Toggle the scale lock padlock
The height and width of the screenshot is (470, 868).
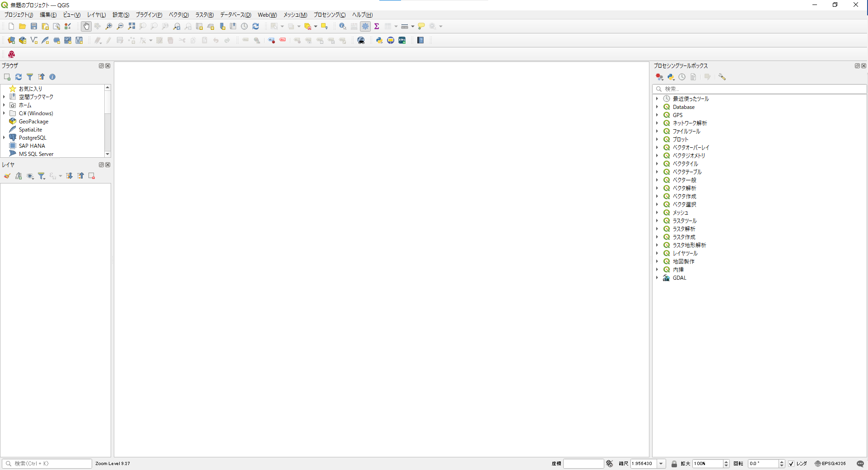(674, 464)
